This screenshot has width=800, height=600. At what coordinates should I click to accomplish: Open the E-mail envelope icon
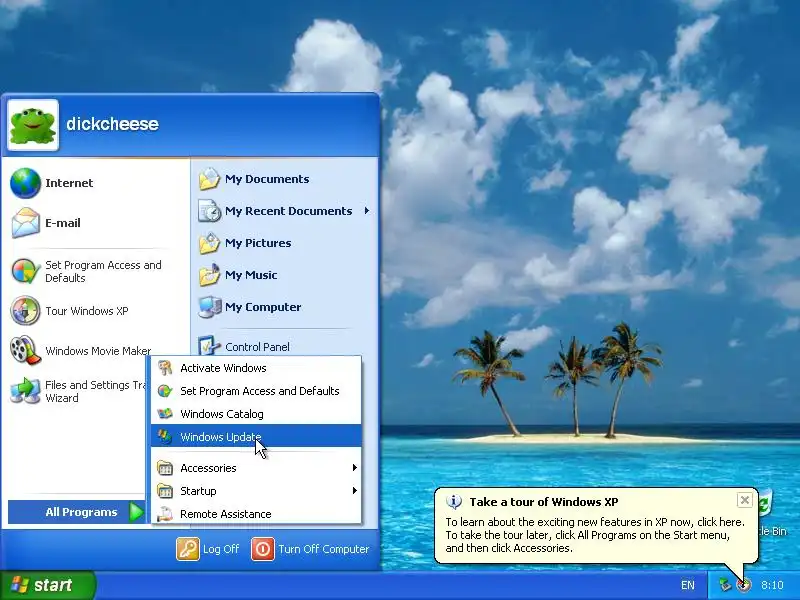click(x=25, y=223)
